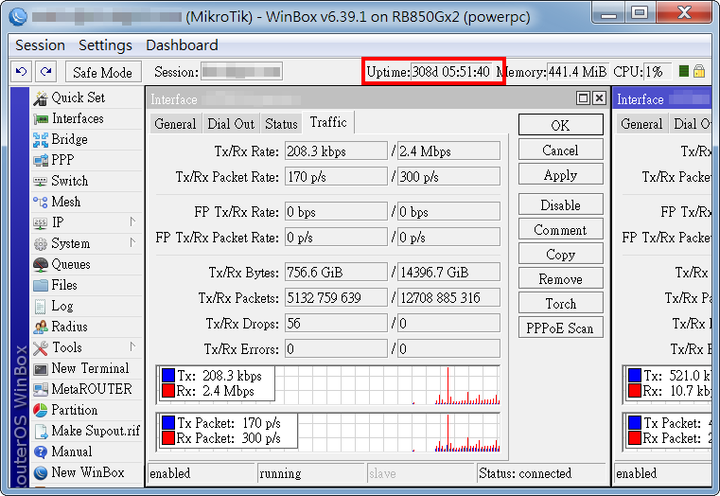Screen dimensions: 720x496
Task: Click the Tools wrench icon
Action: coord(40,348)
